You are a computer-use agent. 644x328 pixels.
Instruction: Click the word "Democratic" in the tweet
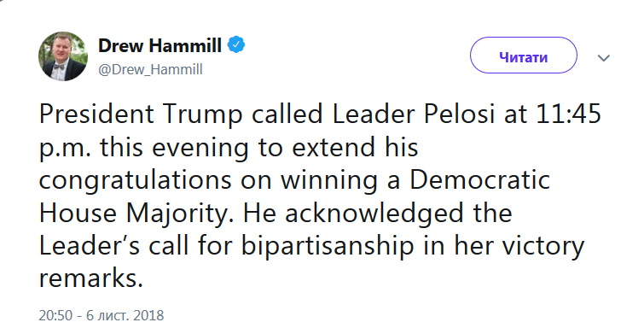[x=479, y=180]
